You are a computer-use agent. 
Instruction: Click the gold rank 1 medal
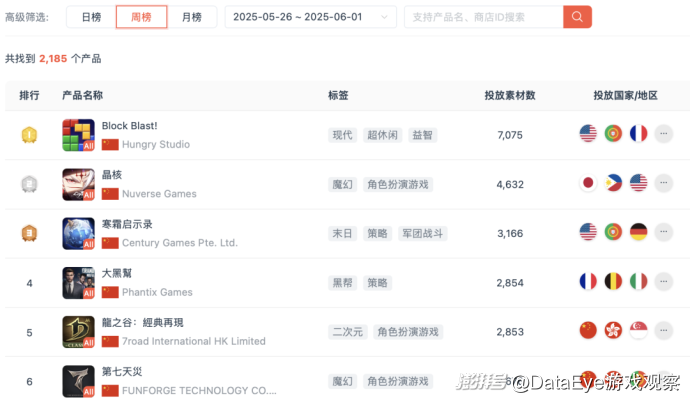(29, 135)
